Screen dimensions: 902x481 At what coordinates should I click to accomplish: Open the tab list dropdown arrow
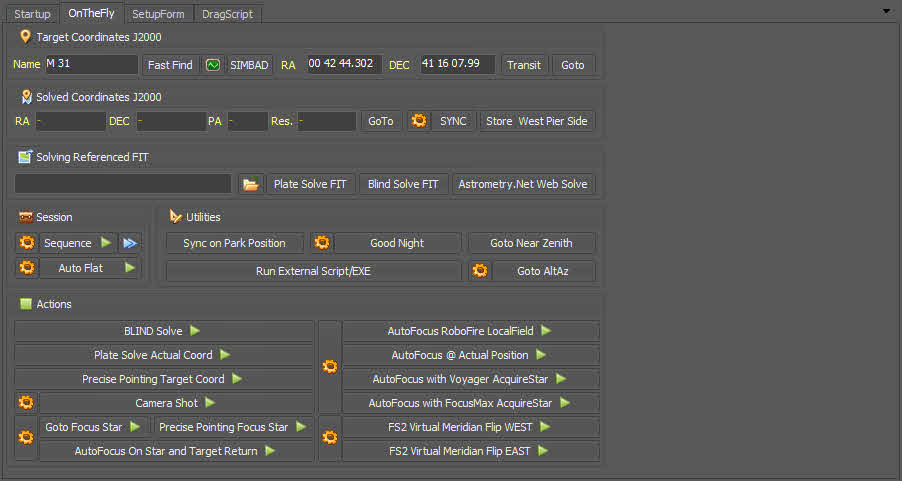point(886,11)
